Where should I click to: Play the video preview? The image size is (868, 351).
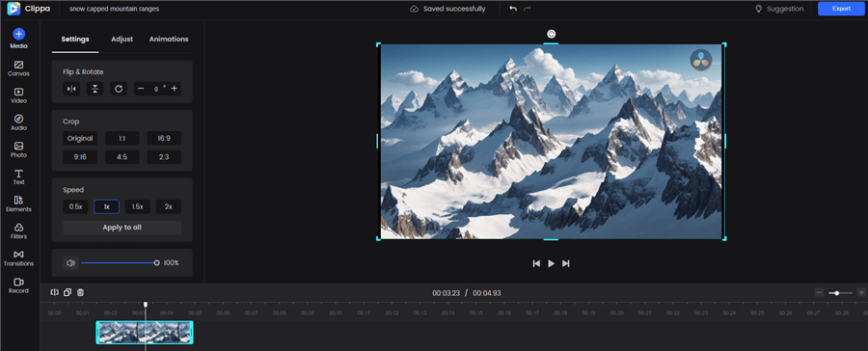pos(551,263)
